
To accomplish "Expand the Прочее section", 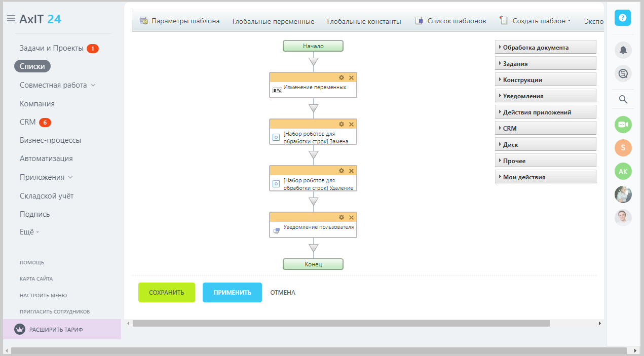I will 545,161.
